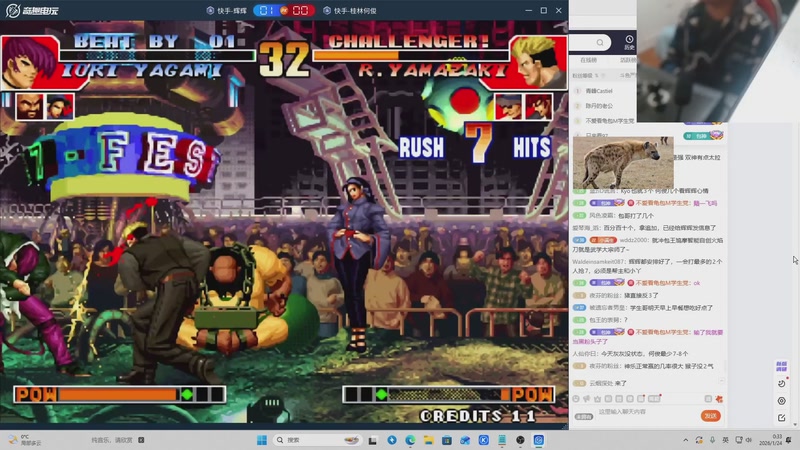Click the notification bell in system tray
Image resolution: width=800 pixels, height=450 pixels.
pos(789,440)
